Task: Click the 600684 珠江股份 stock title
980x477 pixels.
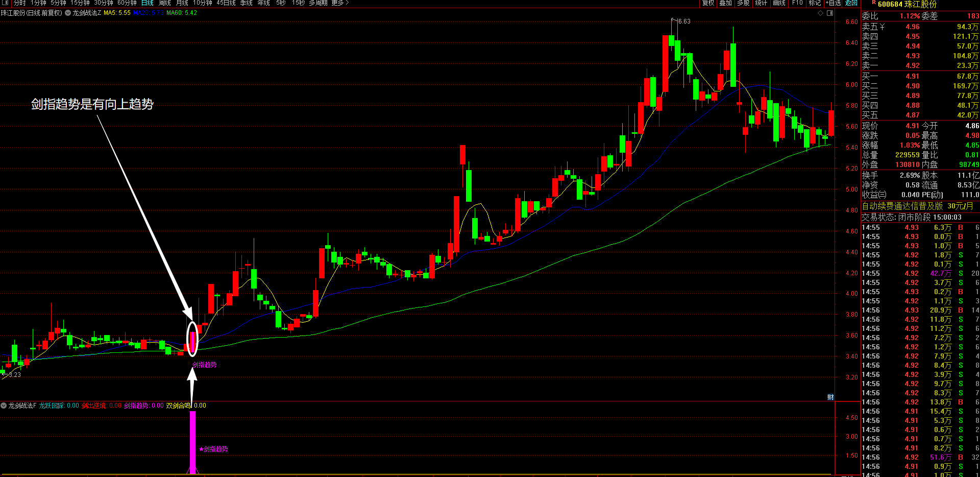Action: 908,5
